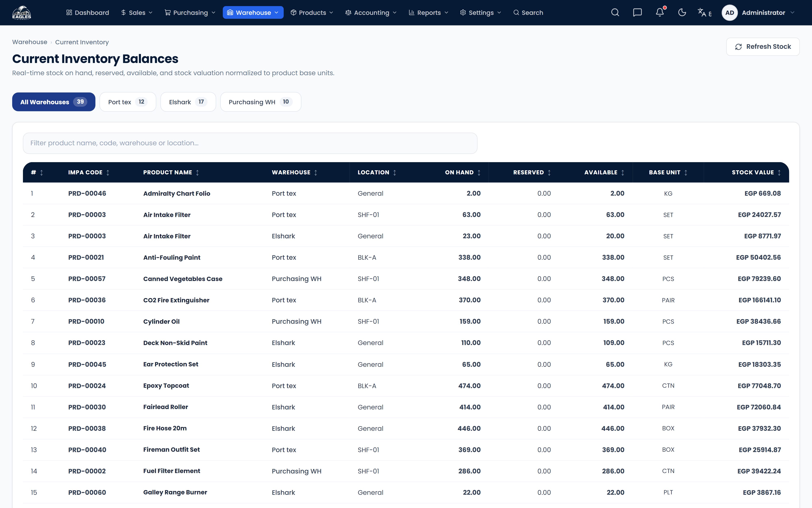The image size is (812, 508).
Task: Toggle dark mode moon icon
Action: pyautogui.click(x=682, y=13)
